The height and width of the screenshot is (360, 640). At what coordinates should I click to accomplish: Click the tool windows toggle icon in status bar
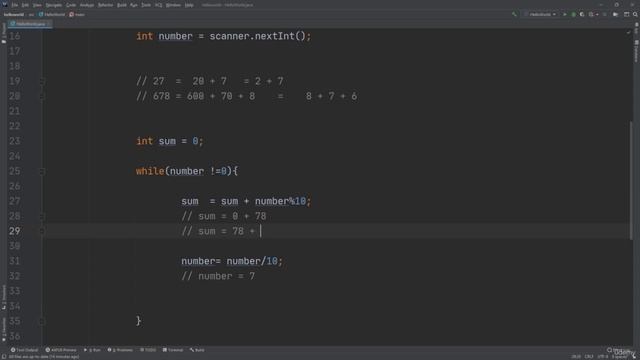[x=4, y=357]
